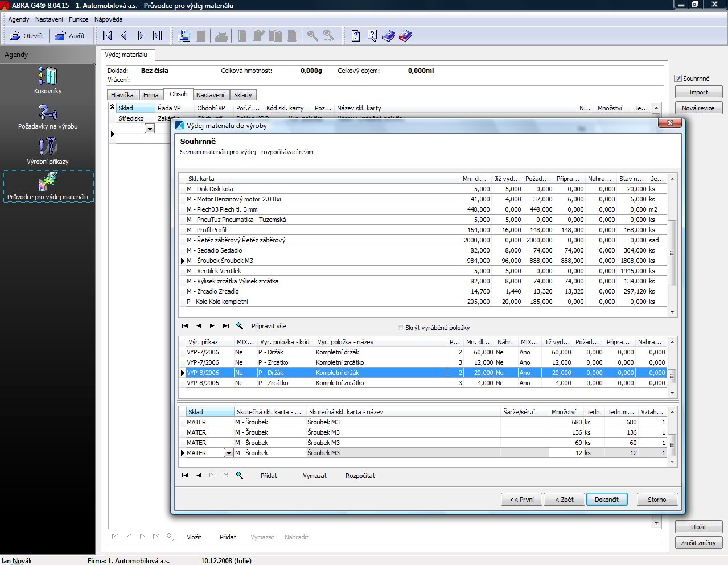Click the Uložit button

coord(698,527)
